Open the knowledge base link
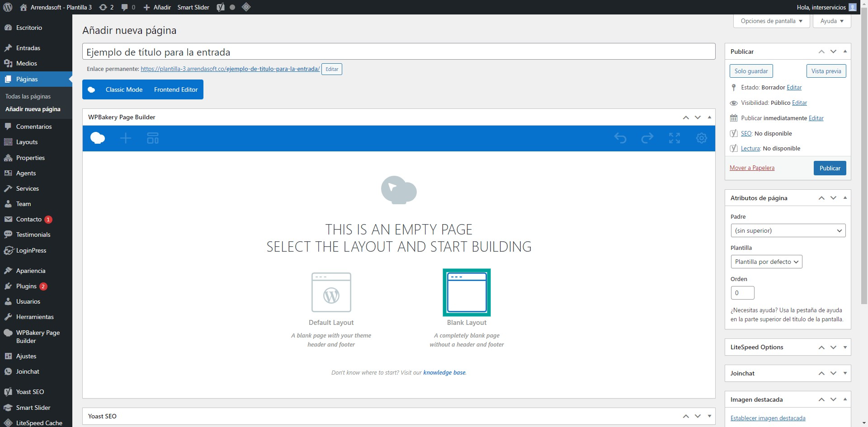 tap(444, 373)
